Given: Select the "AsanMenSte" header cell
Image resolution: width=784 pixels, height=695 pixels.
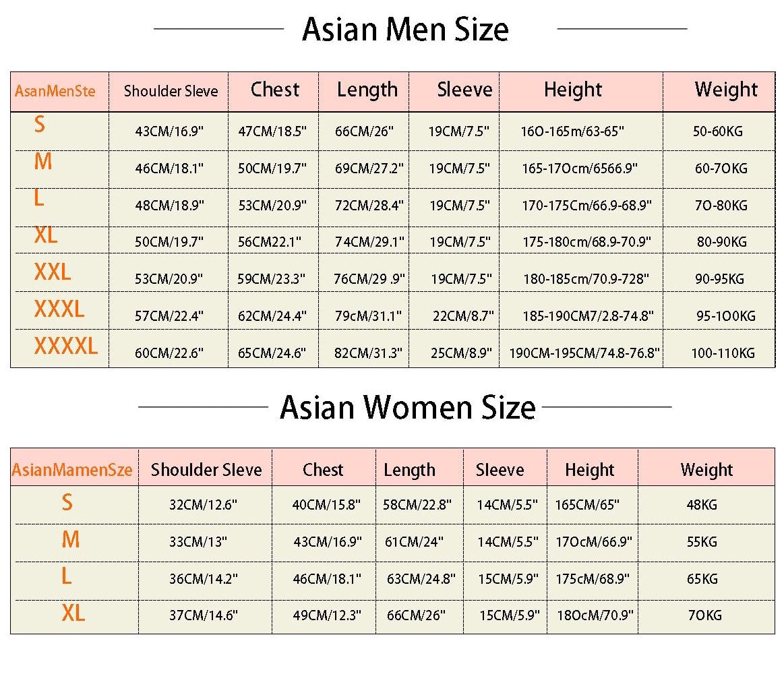Looking at the screenshot, I should [55, 90].
